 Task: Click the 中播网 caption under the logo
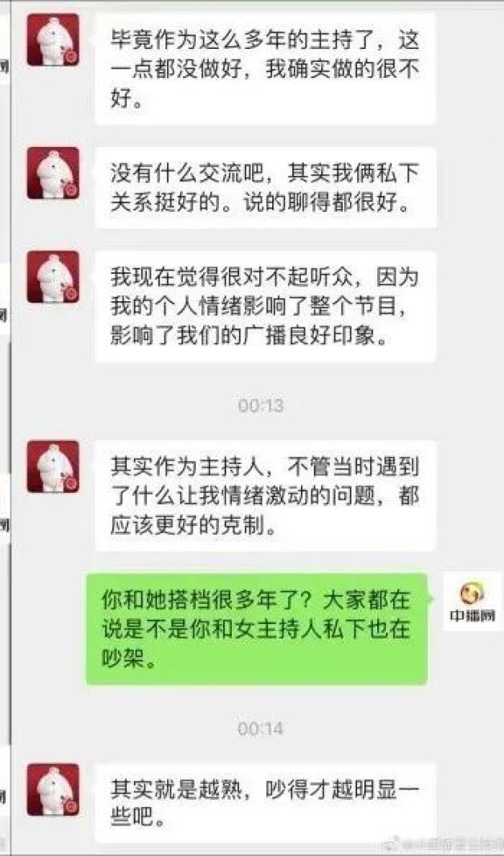tap(473, 617)
